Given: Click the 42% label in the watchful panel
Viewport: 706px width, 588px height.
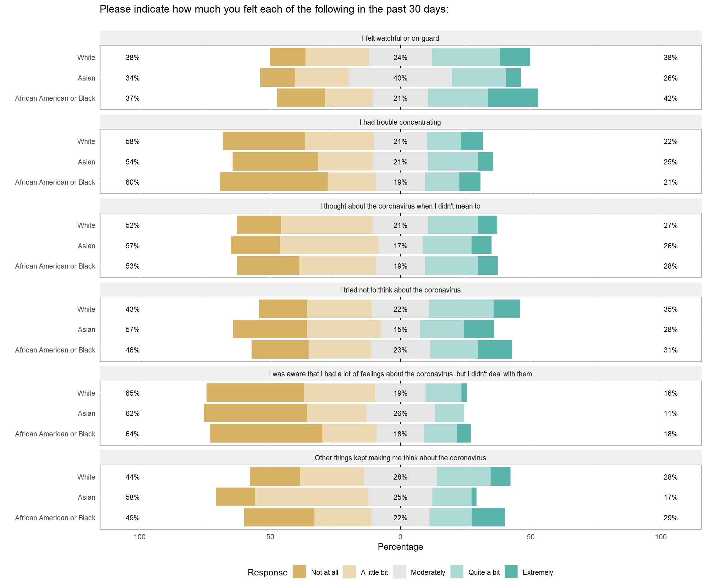Looking at the screenshot, I should point(670,98).
